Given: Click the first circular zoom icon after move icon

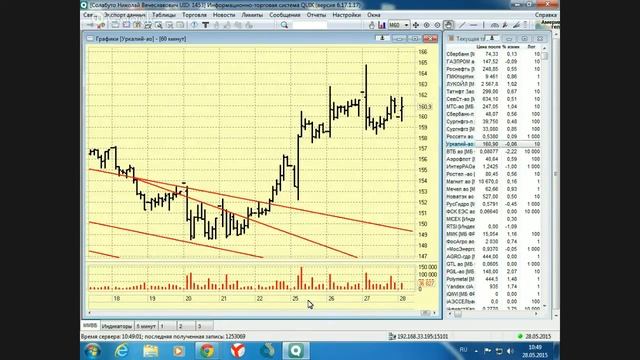Looking at the screenshot, I should [427, 25].
